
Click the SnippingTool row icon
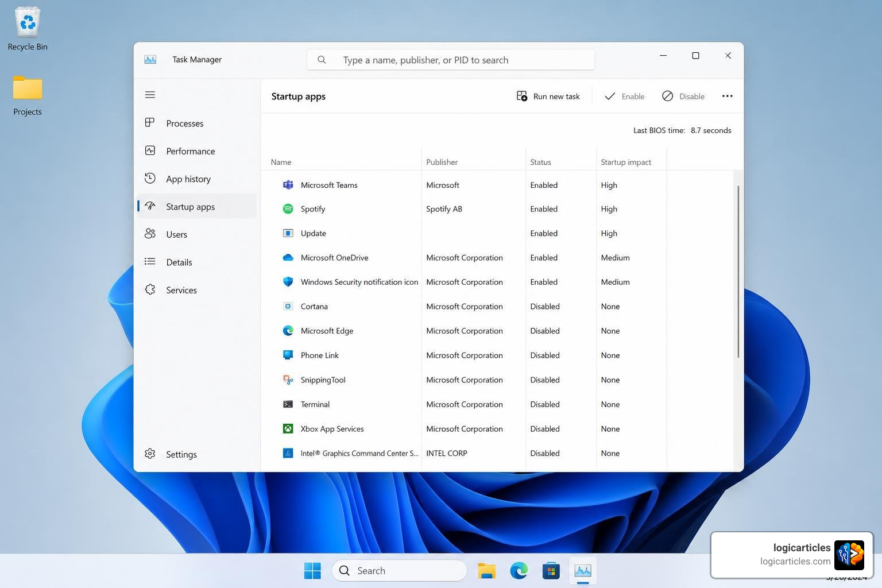pyautogui.click(x=288, y=380)
